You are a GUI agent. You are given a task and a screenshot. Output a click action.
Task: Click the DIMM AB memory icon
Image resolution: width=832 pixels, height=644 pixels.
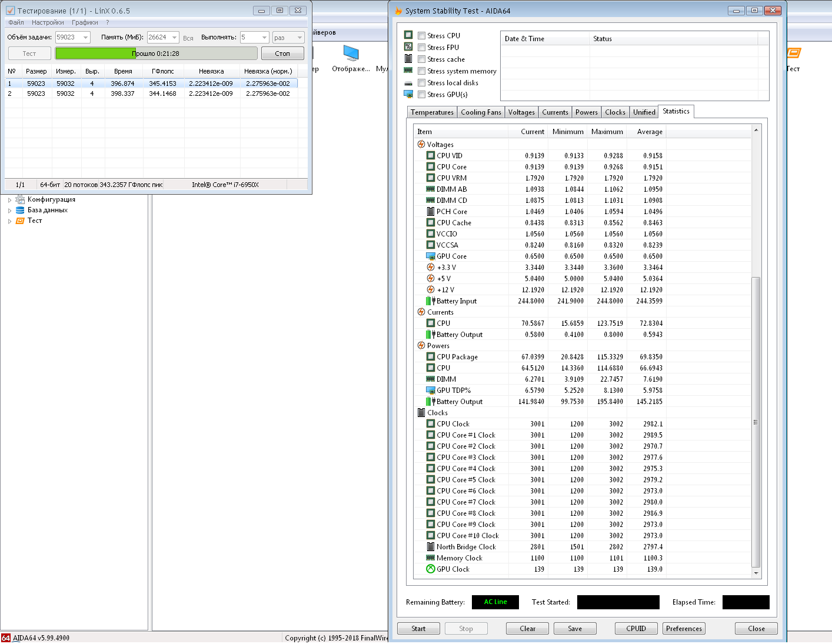coord(431,189)
